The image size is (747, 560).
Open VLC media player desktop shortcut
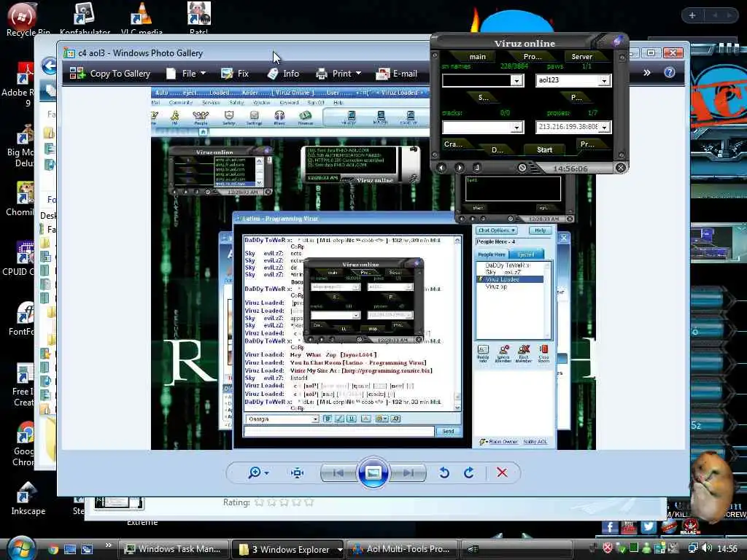[142, 19]
